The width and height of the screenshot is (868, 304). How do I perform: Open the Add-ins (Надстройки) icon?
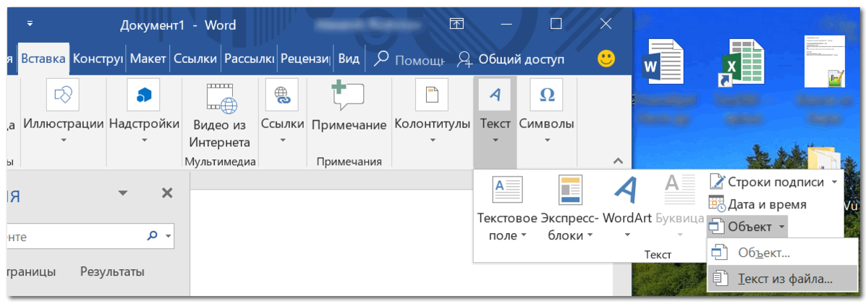point(143,95)
